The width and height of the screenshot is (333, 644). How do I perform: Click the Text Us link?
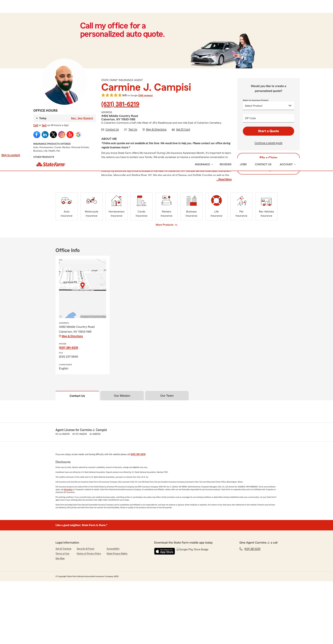point(130,130)
